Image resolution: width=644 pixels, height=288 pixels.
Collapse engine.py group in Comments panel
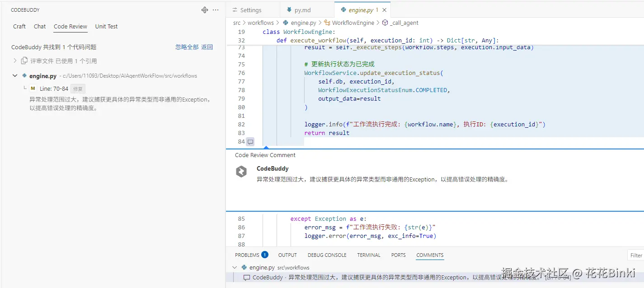coord(235,267)
